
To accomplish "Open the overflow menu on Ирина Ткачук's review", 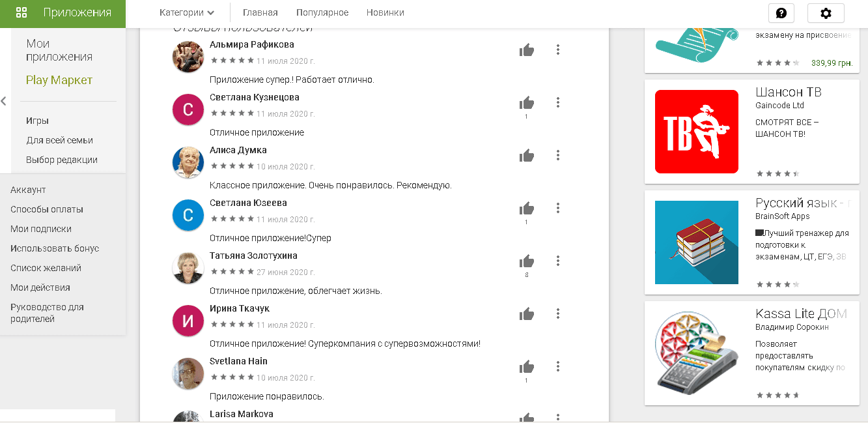I will [557, 314].
